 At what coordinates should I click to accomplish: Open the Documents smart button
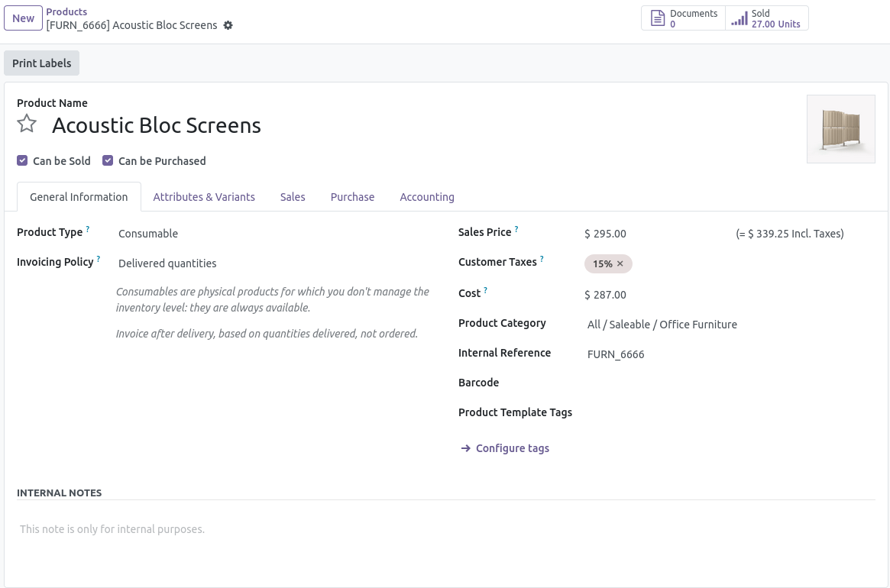683,18
